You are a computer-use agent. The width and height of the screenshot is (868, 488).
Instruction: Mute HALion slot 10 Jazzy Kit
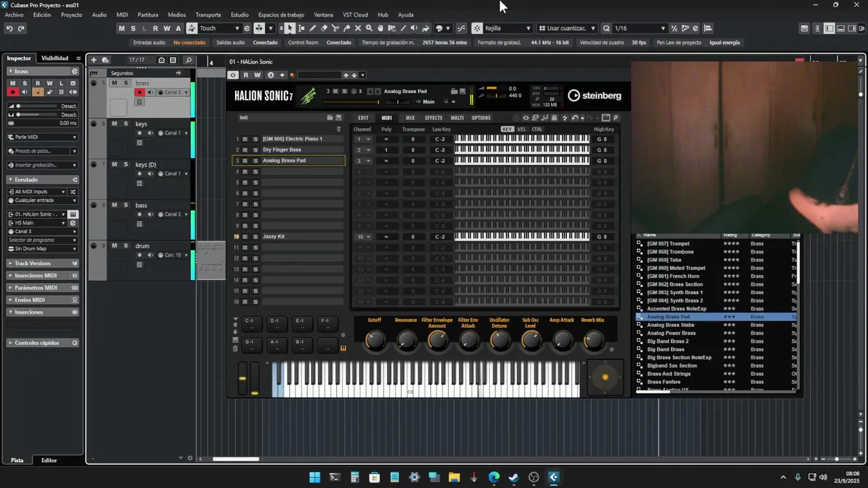(245, 237)
